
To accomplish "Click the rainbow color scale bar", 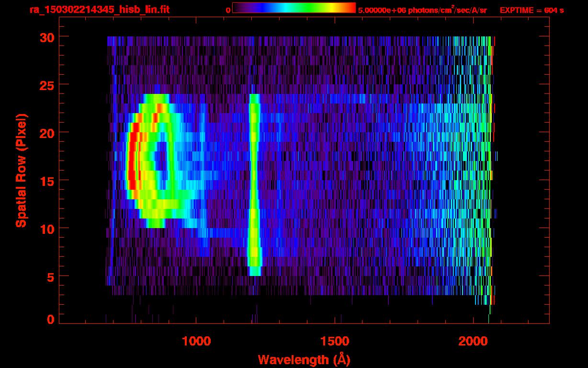I will 294,8.
